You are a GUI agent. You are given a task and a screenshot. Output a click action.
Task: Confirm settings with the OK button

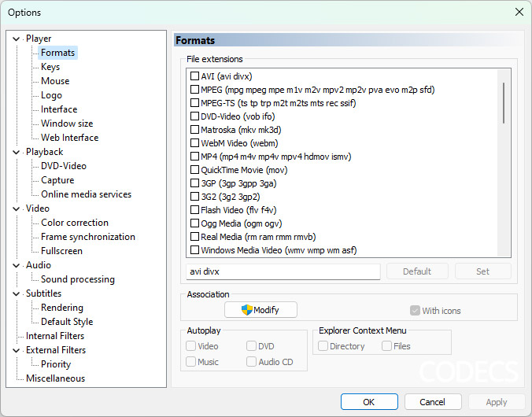click(369, 402)
